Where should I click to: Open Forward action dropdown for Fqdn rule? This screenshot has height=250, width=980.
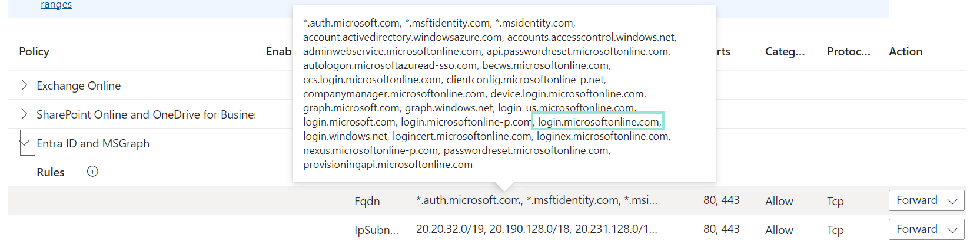(926, 200)
